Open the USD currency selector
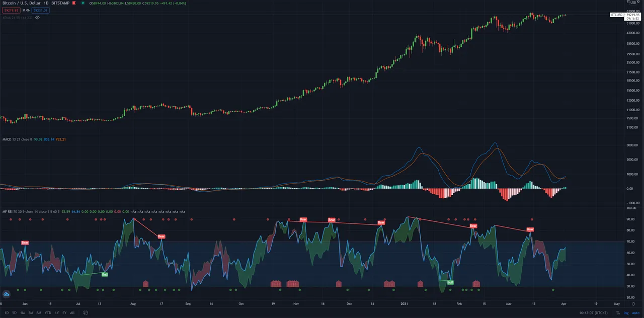 point(633,3)
